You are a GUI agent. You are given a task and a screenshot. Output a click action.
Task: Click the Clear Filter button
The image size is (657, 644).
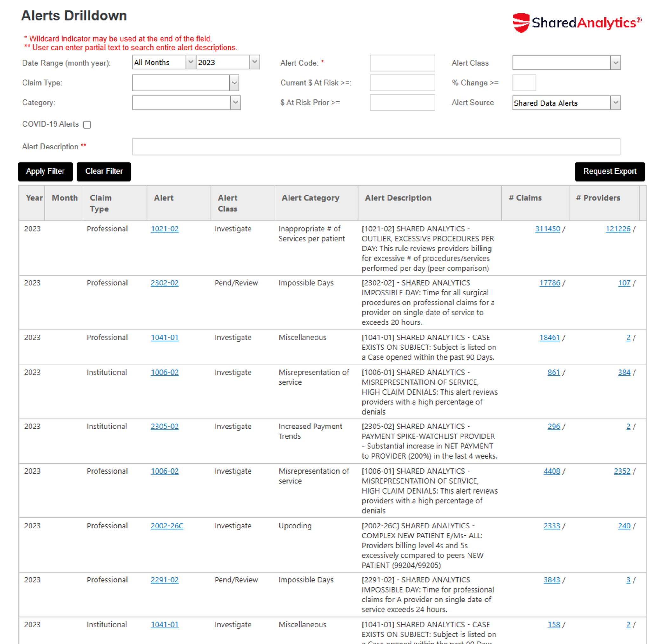tap(104, 171)
